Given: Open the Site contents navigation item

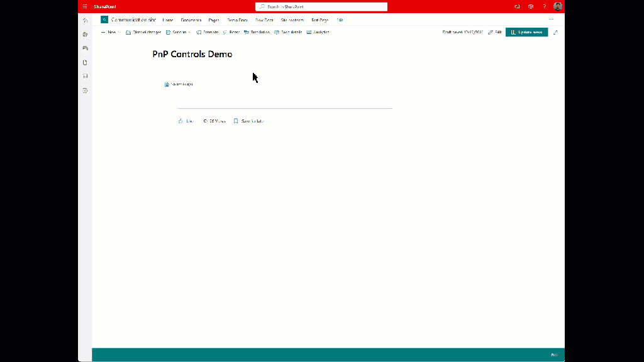Looking at the screenshot, I should click(x=292, y=20).
